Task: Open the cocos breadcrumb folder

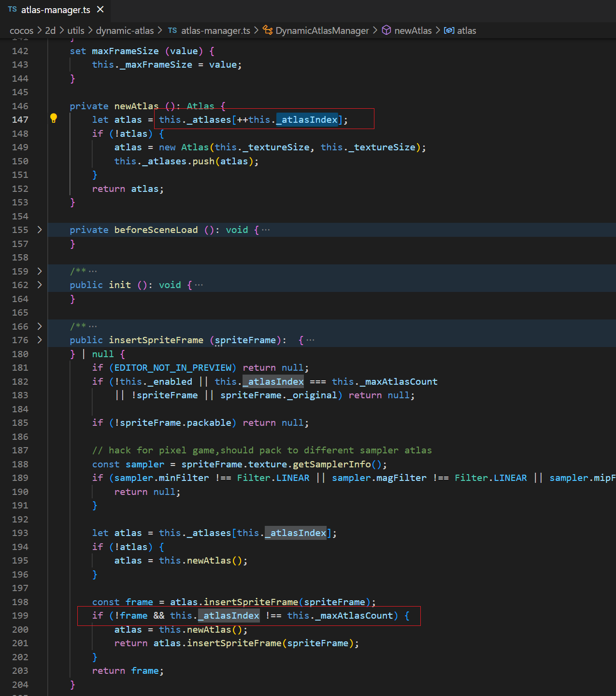Action: click(x=22, y=30)
